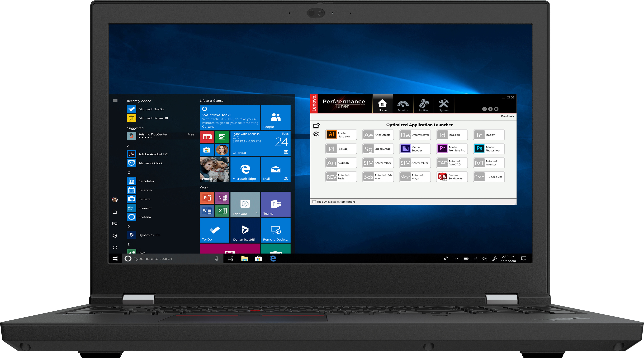Click the help question mark icon
The image size is (644, 358).
coord(484,109)
